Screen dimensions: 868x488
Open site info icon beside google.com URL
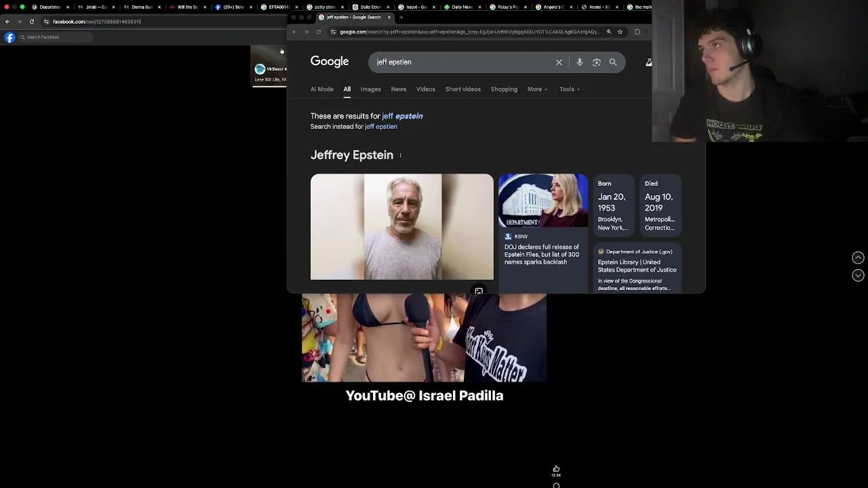click(333, 32)
